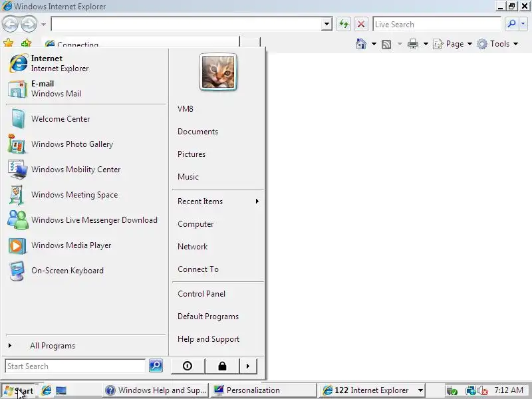The height and width of the screenshot is (399, 532).
Task: Open Windows Mobility Center
Action: tap(85, 170)
